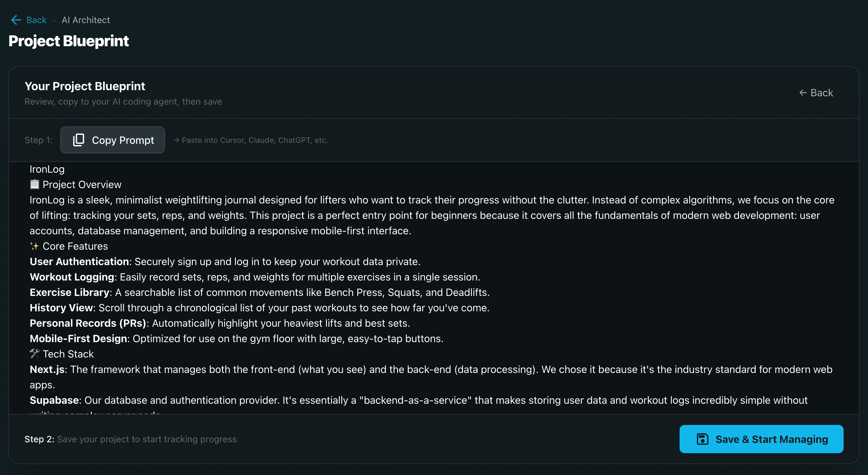868x475 pixels.
Task: Click the "Back" breadcrumb link text
Action: pos(36,20)
